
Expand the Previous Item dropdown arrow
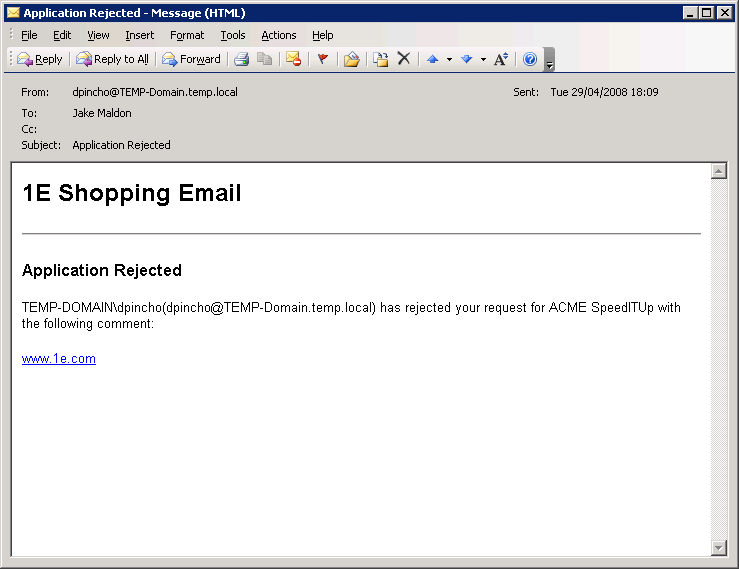(449, 59)
